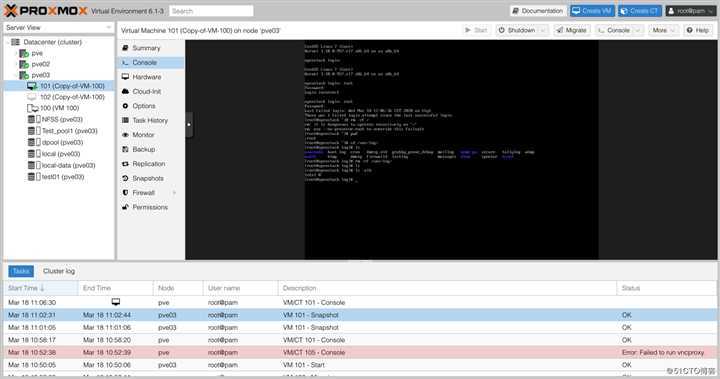Open the More dropdown menu

pos(663,30)
